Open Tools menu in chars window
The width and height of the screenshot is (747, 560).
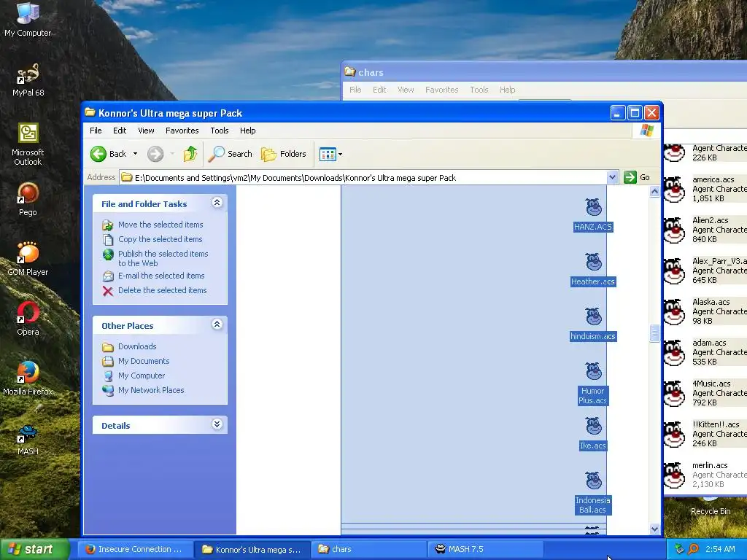479,90
